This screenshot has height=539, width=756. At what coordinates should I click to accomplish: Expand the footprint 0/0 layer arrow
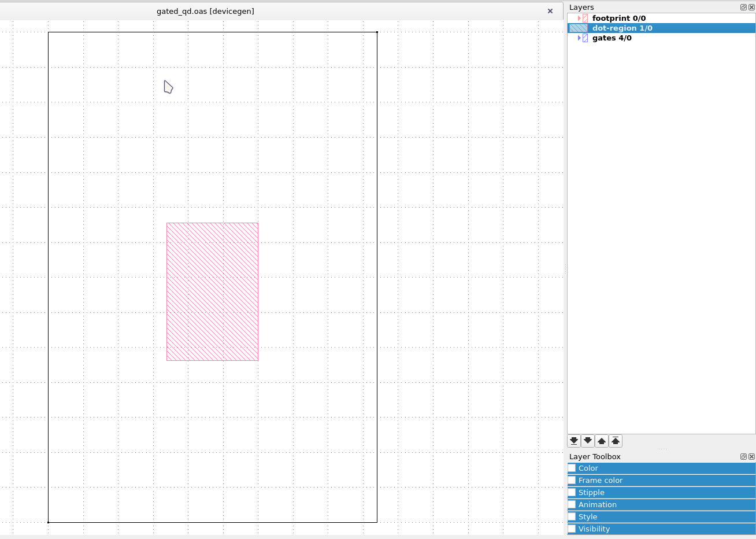pos(579,19)
